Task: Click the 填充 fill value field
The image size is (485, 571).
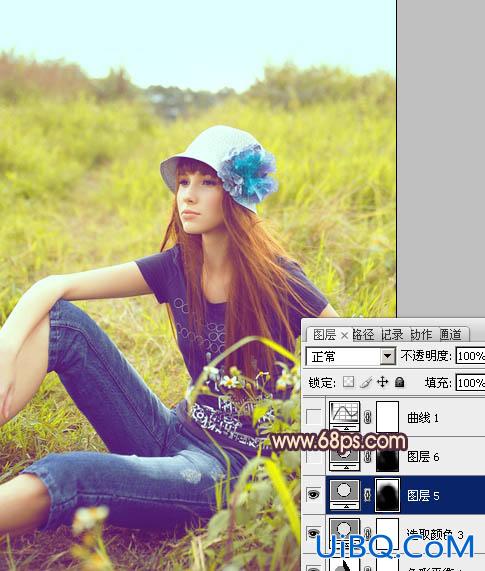Action: point(470,382)
